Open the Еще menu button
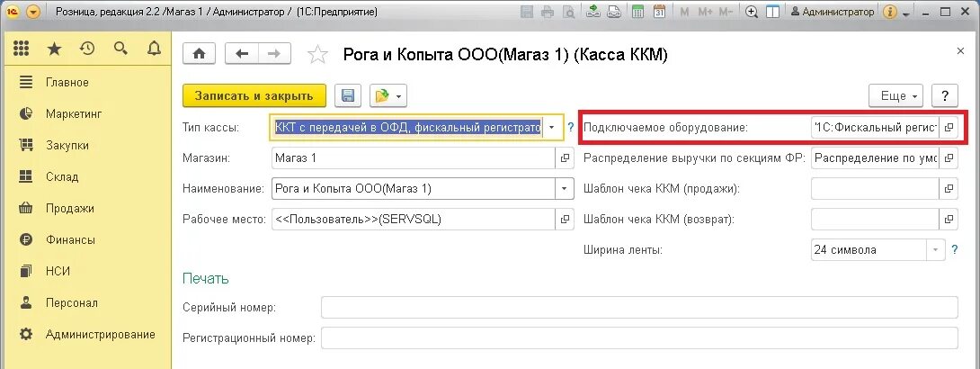Screen dimensions: 980x369 pos(896,95)
